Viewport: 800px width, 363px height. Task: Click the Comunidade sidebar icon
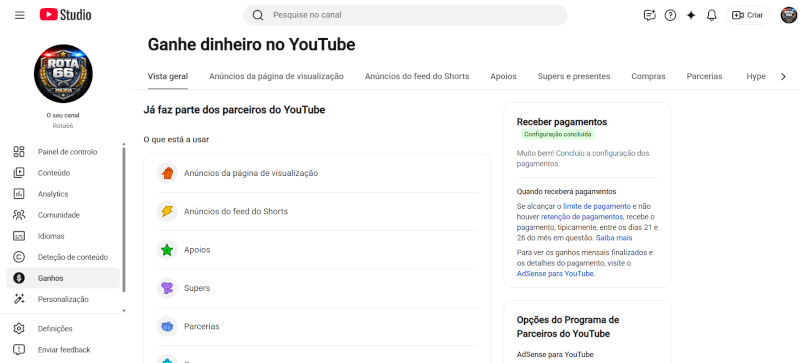(x=19, y=215)
